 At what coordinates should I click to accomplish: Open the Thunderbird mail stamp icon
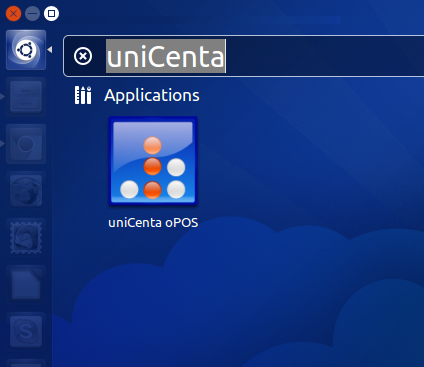(x=26, y=238)
